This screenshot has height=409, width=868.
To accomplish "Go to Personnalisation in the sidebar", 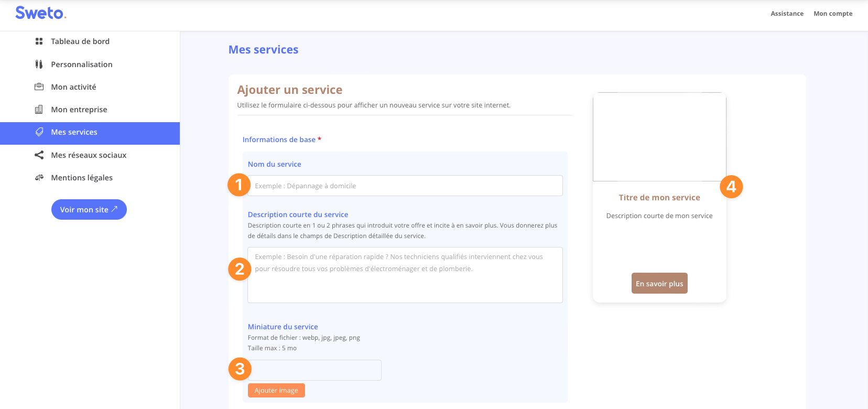I will [82, 64].
